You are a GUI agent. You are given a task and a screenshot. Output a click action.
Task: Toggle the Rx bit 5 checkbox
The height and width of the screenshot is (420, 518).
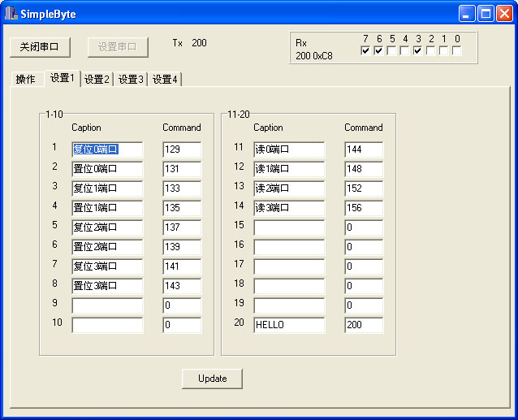pyautogui.click(x=391, y=51)
